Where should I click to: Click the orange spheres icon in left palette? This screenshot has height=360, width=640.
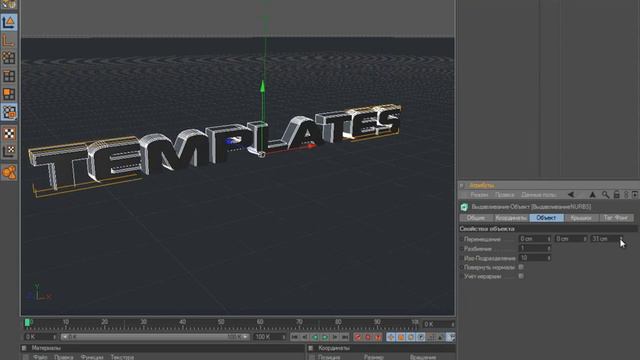click(9, 172)
